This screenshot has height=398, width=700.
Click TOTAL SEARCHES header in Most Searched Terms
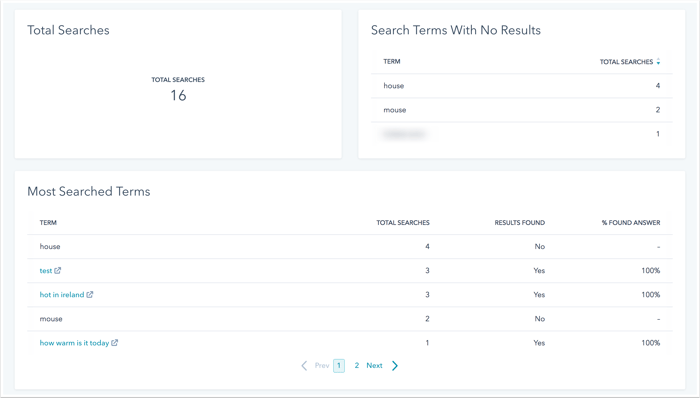pyautogui.click(x=403, y=222)
